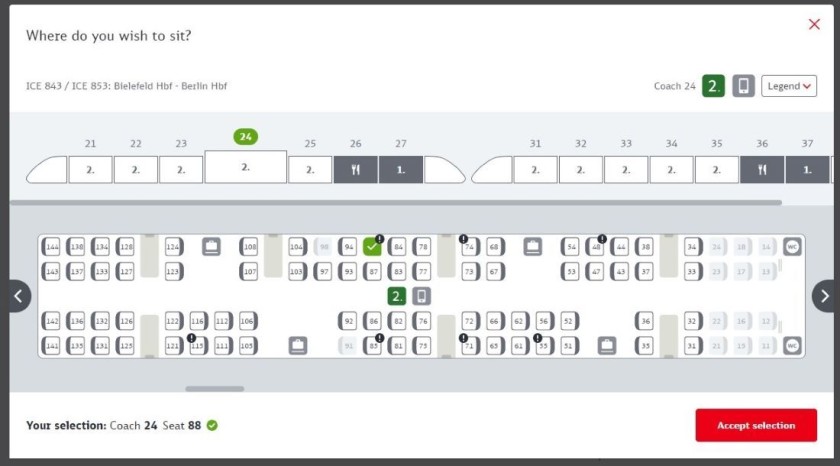This screenshot has height=466, width=840.
Task: Click the luggage rack icon near seat 108
Action: 211,246
